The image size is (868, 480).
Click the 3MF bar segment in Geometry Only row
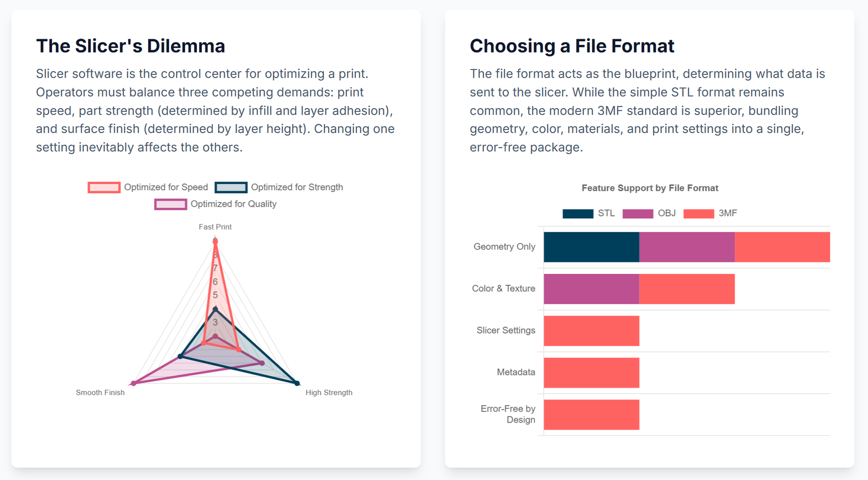(x=782, y=247)
